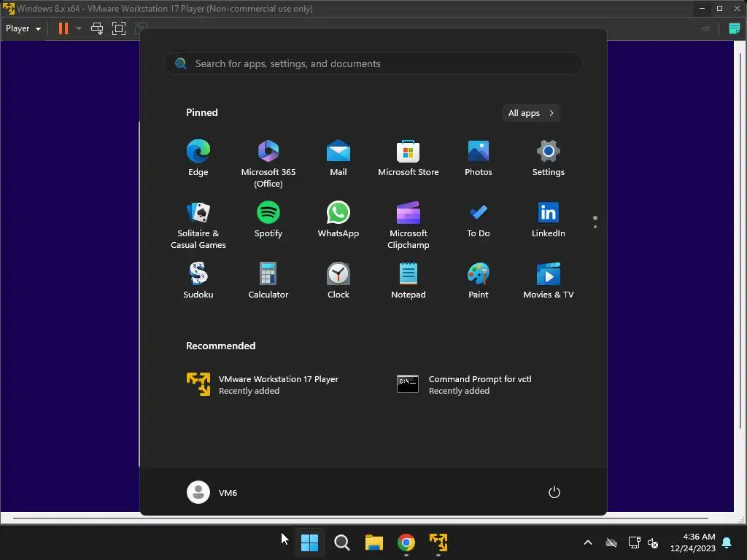Launch LinkedIn app
The image size is (747, 560).
(549, 219)
